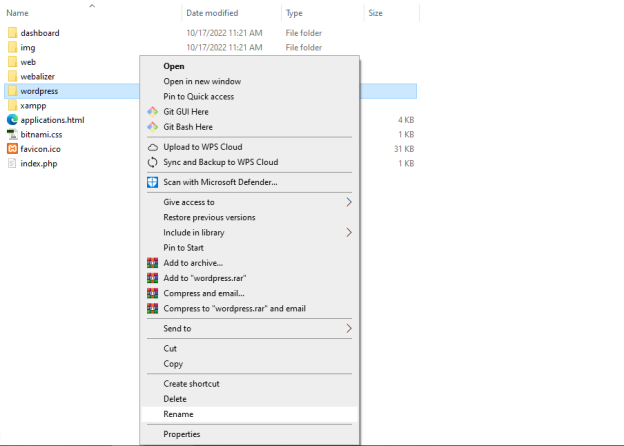Expand the Give access to submenu arrow
The width and height of the screenshot is (624, 446).
click(349, 202)
